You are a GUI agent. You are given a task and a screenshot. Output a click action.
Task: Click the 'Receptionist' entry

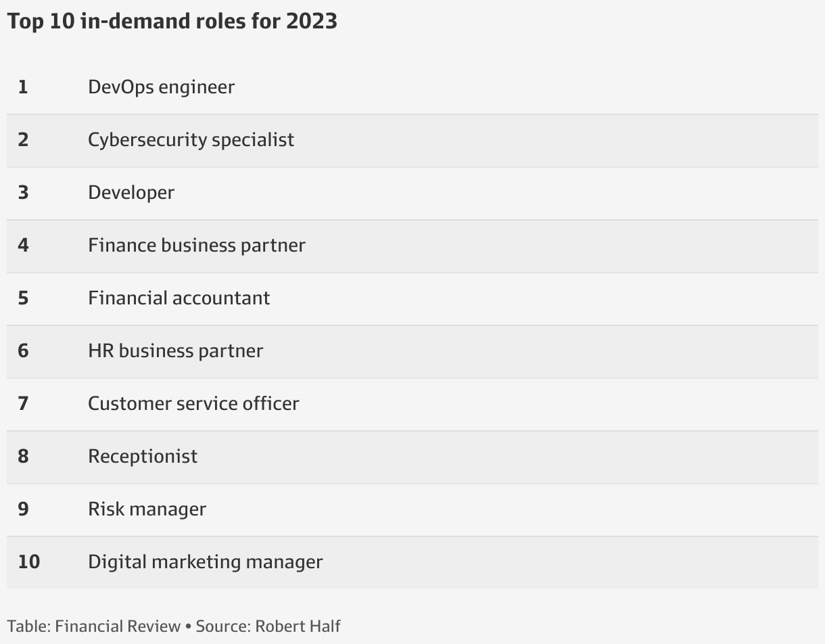(x=143, y=457)
